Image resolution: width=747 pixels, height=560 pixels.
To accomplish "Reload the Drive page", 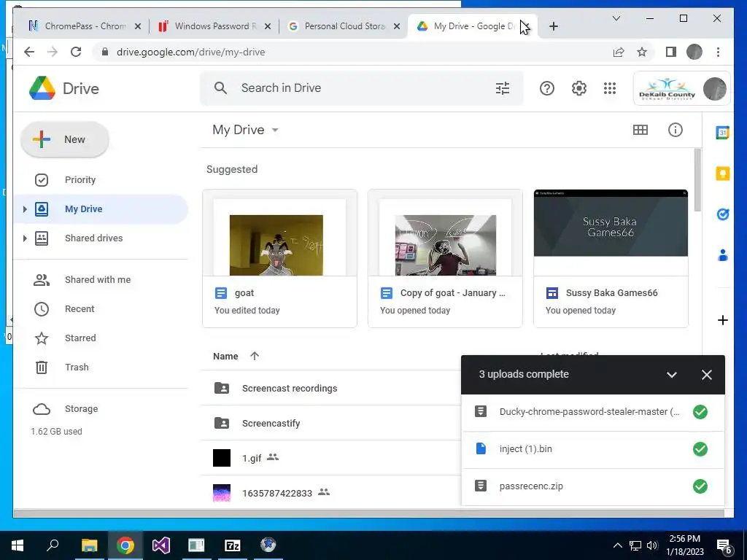I will pos(76,52).
